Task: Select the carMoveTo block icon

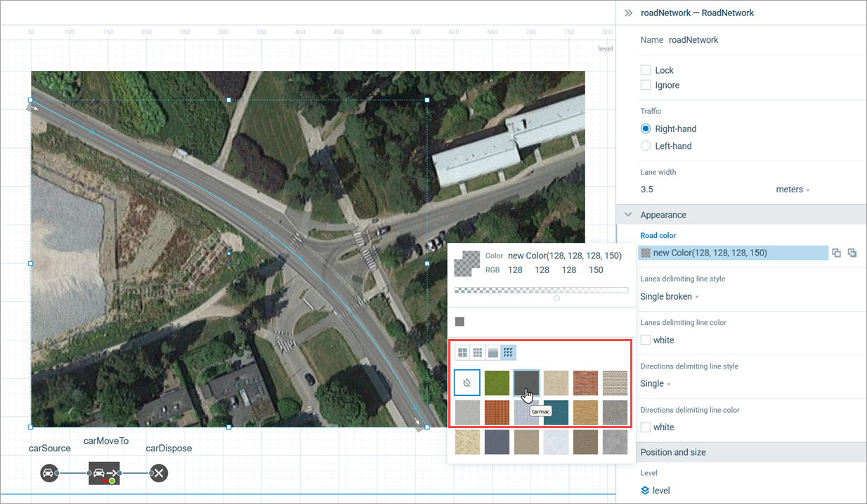Action: pos(104,473)
